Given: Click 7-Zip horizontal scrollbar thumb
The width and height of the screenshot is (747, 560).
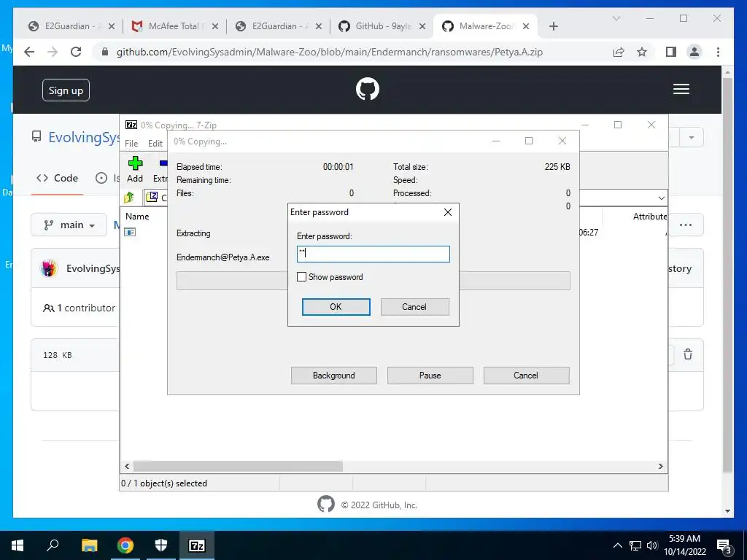Looking at the screenshot, I should [238, 466].
